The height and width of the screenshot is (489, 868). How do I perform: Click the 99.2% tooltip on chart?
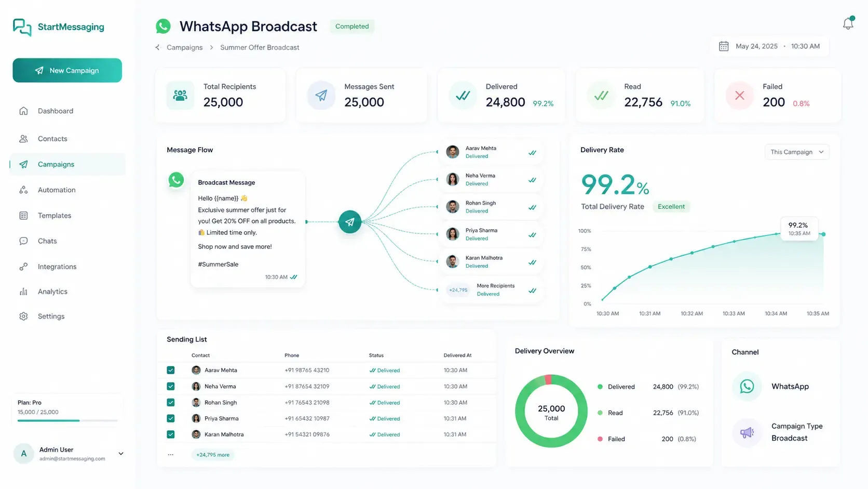[799, 229]
